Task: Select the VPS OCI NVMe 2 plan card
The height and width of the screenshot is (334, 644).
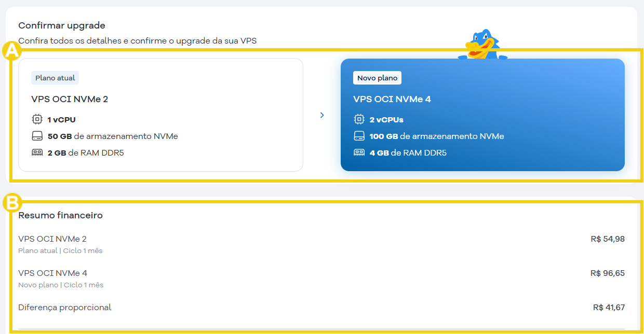Action: [160, 115]
